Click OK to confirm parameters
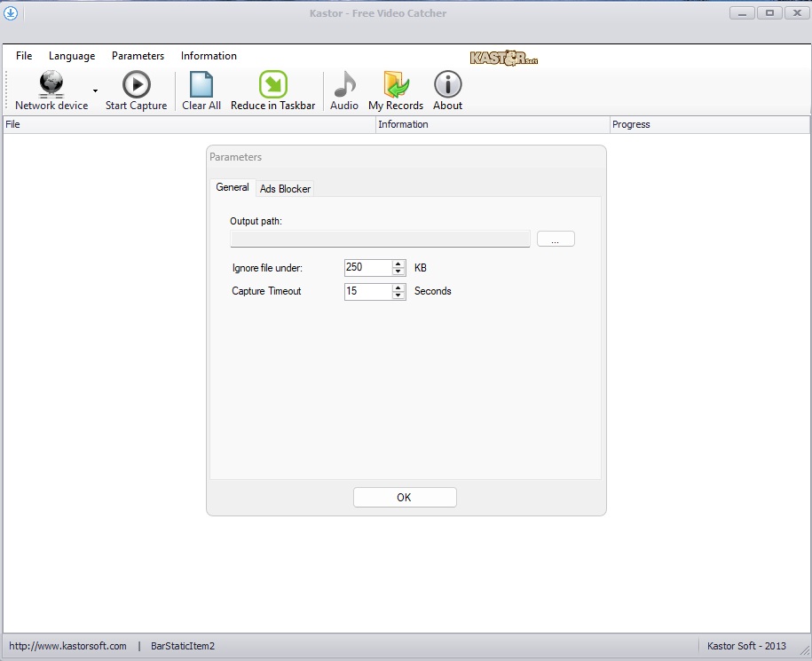 pos(405,498)
